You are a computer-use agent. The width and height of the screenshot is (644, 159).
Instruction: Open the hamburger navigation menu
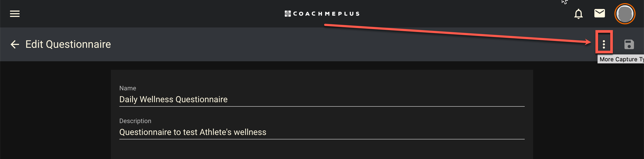pos(15,14)
